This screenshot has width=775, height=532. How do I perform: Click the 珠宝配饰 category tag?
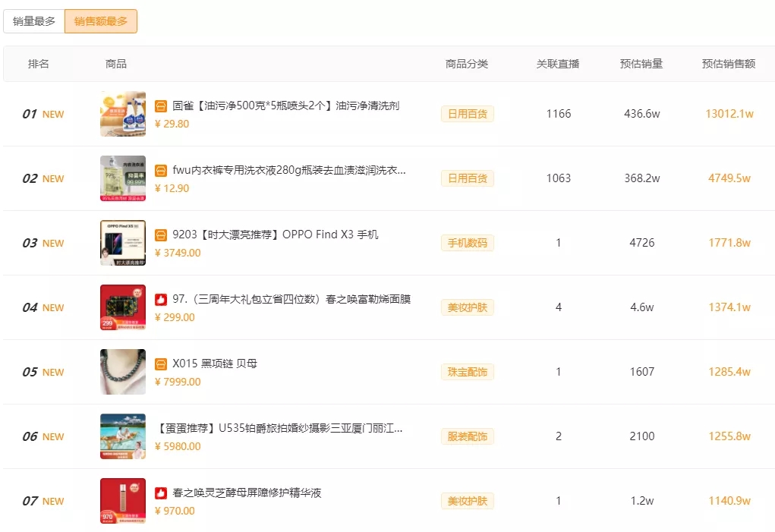click(x=468, y=372)
